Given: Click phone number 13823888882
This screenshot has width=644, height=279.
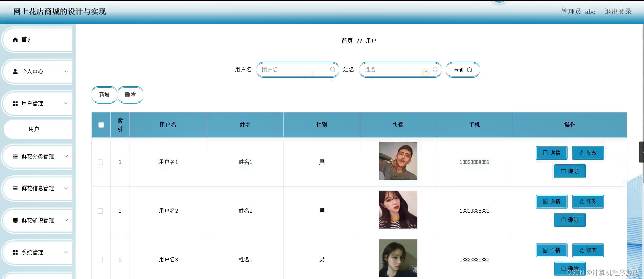Looking at the screenshot, I should coord(475,211).
